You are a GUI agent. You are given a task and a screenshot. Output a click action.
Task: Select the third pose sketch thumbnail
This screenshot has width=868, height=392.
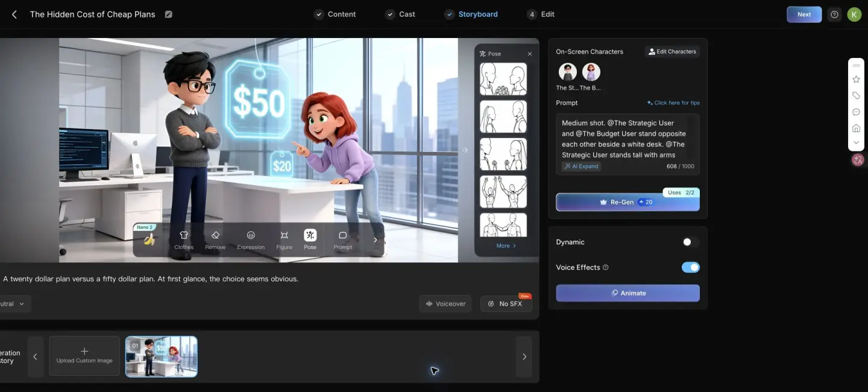click(x=503, y=154)
